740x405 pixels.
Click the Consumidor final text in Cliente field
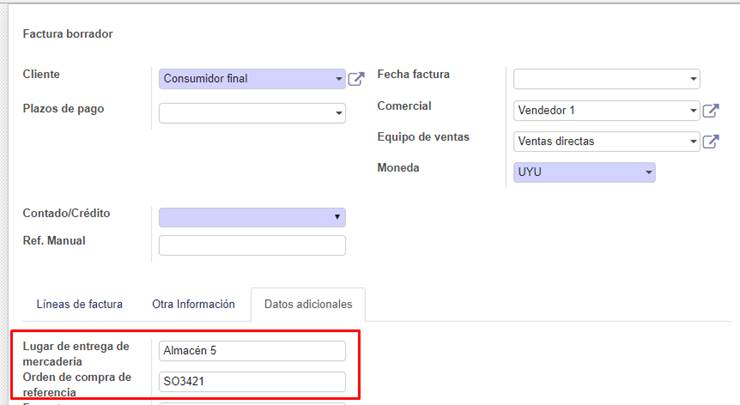pyautogui.click(x=206, y=79)
